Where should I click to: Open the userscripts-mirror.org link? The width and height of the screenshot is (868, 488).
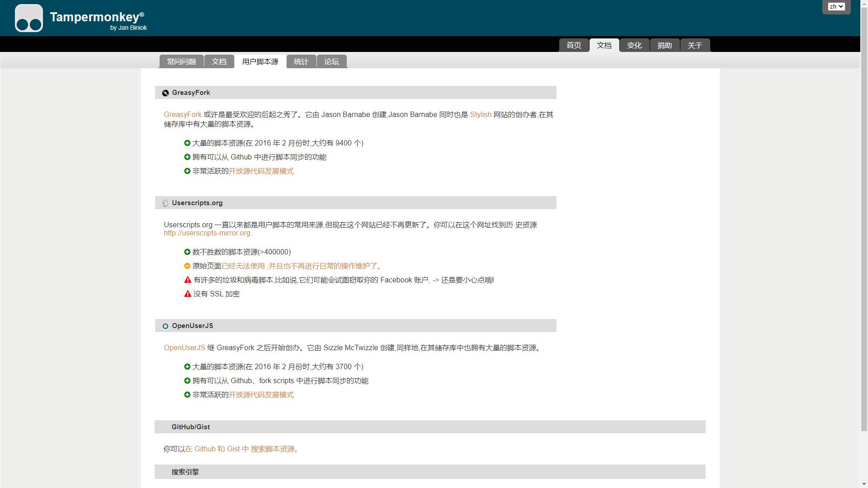pyautogui.click(x=208, y=233)
